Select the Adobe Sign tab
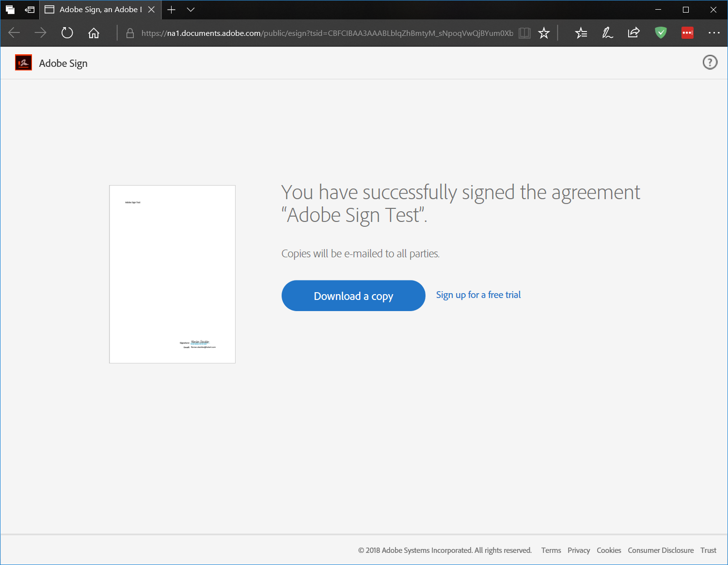This screenshot has height=565, width=728. coord(100,10)
